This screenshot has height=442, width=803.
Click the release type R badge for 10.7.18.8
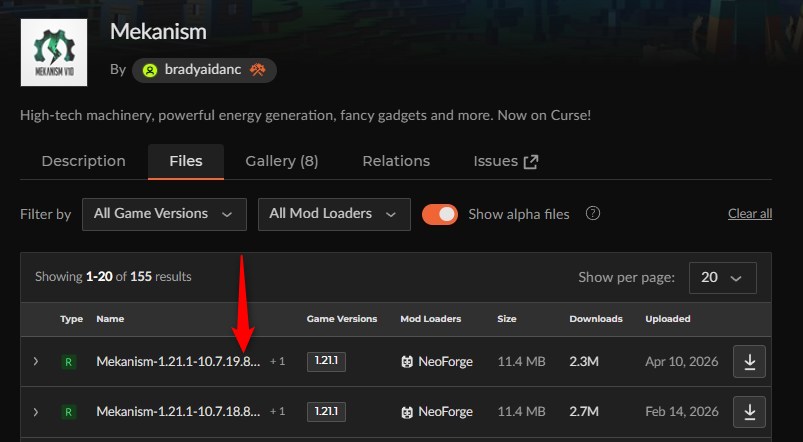coord(69,412)
